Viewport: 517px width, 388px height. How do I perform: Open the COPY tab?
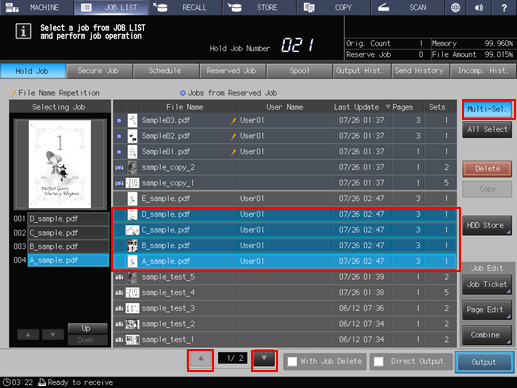334,7
